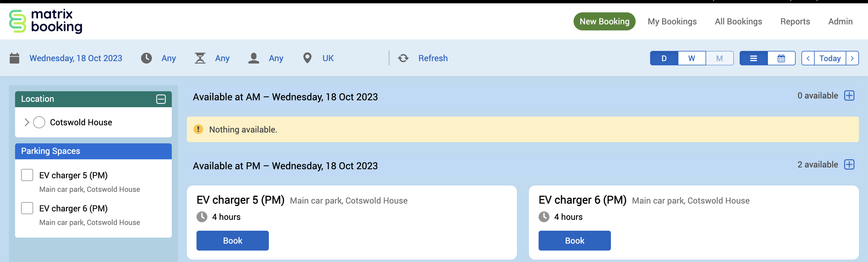Switch to list view icon
The width and height of the screenshot is (868, 262).
coord(753,58)
